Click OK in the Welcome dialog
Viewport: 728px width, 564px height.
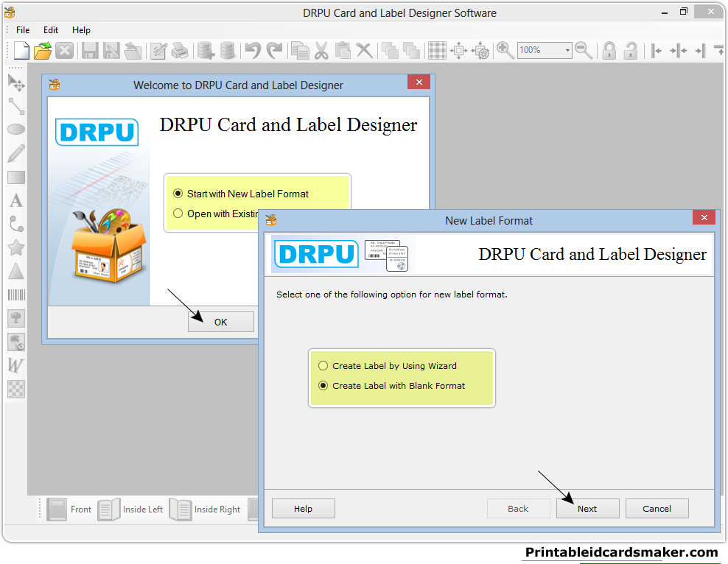(x=220, y=322)
